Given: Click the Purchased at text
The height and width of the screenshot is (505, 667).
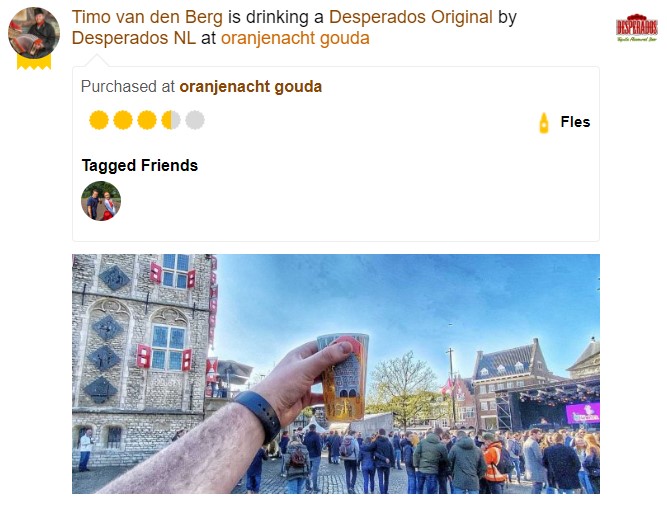Looking at the screenshot, I should tap(128, 87).
